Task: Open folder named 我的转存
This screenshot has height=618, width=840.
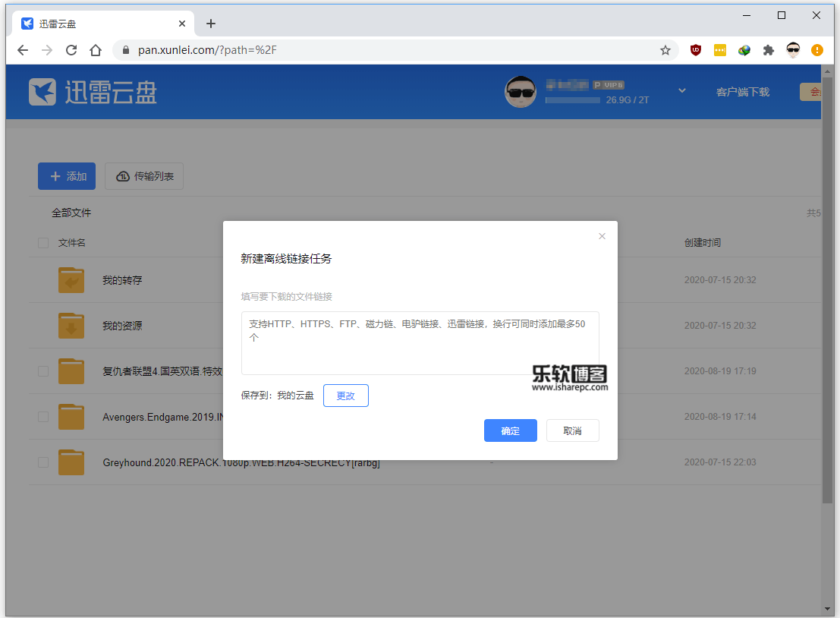Action: coord(122,280)
